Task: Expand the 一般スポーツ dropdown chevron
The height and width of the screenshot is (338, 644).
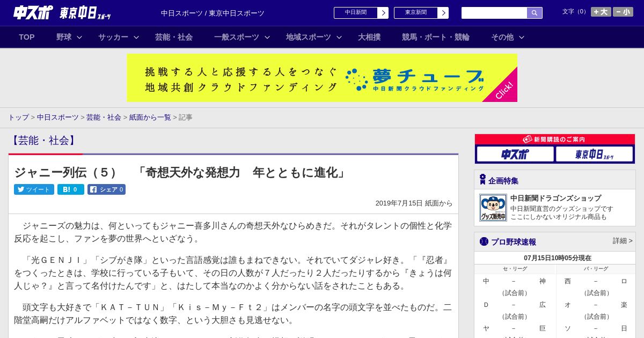Action: click(x=267, y=37)
